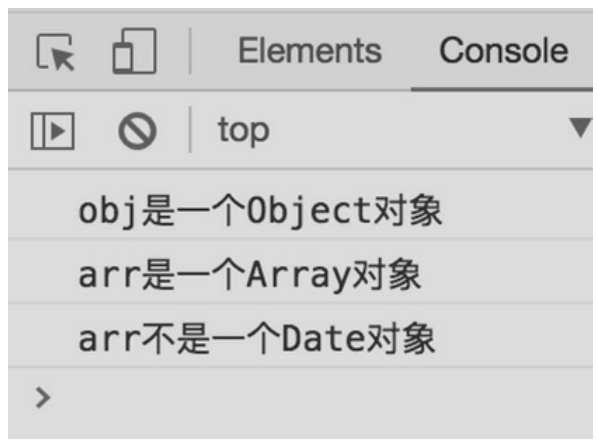Click the word Array in second log
Viewport: 597px width, 443px height.
[298, 276]
